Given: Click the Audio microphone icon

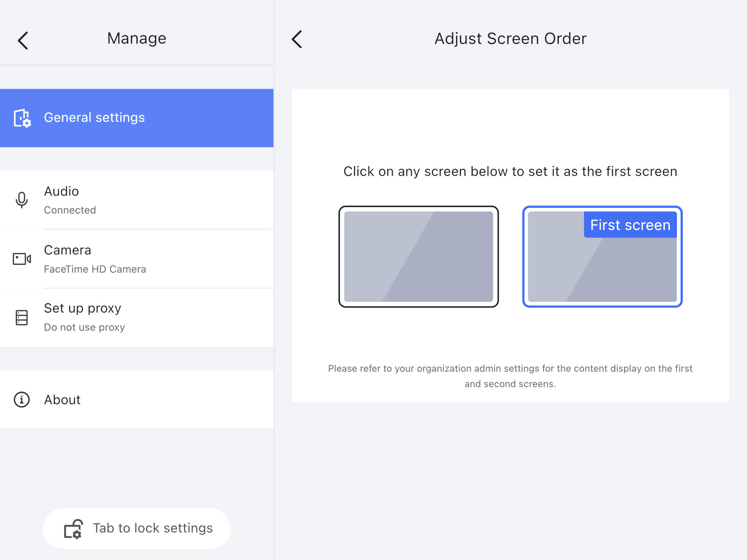Looking at the screenshot, I should click(21, 200).
